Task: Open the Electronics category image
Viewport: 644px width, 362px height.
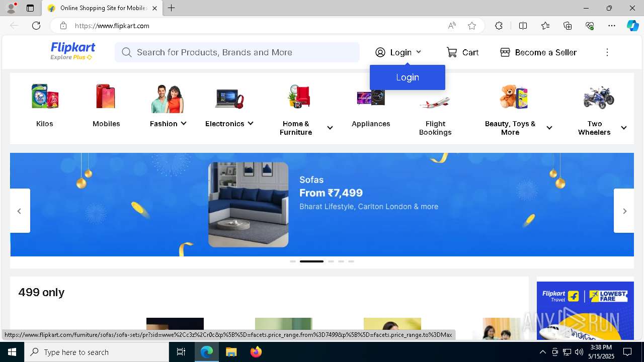Action: pyautogui.click(x=229, y=98)
